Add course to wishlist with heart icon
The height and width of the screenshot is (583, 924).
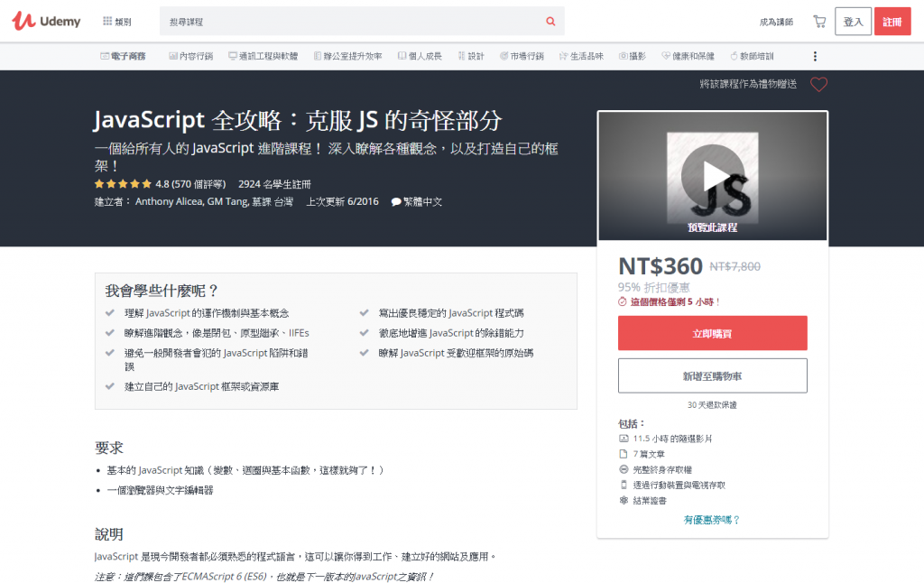point(818,84)
